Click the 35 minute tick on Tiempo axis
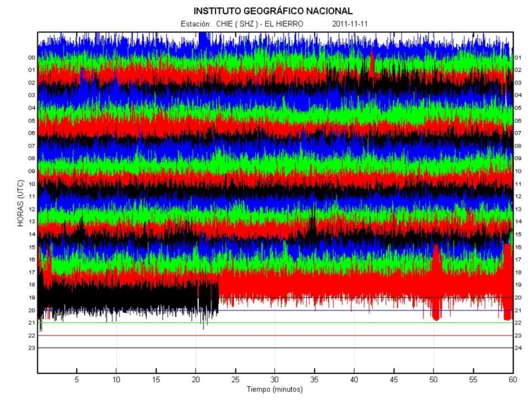Screen dimensions: 532x402 (315, 379)
